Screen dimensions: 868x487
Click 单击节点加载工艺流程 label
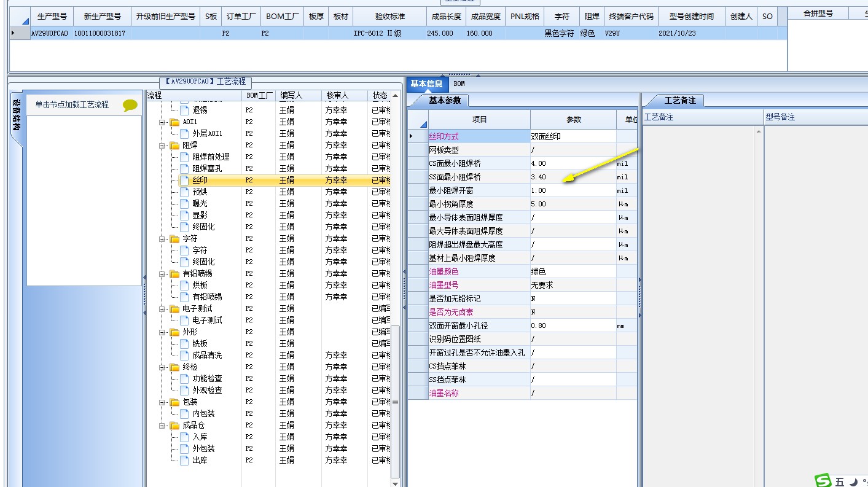[72, 104]
